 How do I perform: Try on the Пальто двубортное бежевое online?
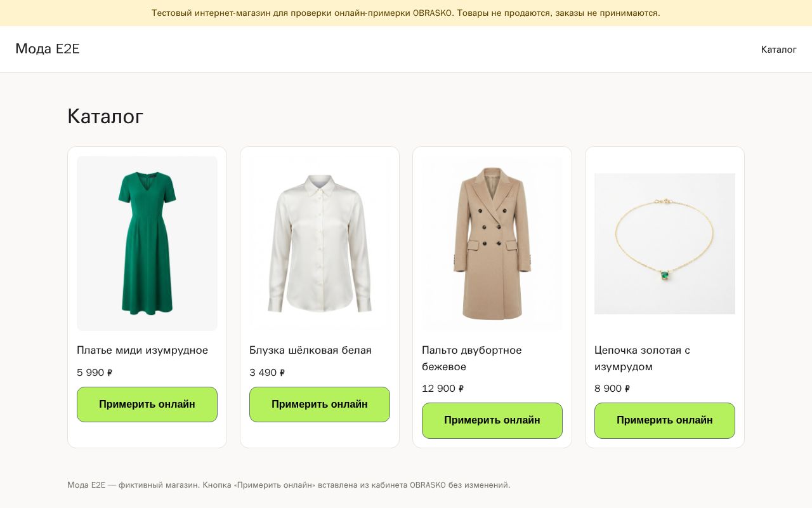point(492,420)
